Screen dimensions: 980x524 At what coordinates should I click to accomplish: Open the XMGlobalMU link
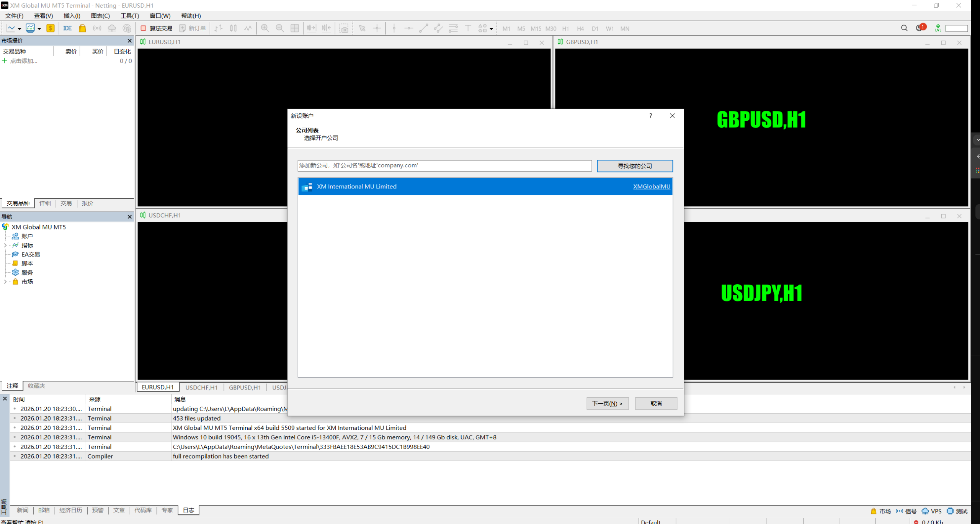click(652, 187)
